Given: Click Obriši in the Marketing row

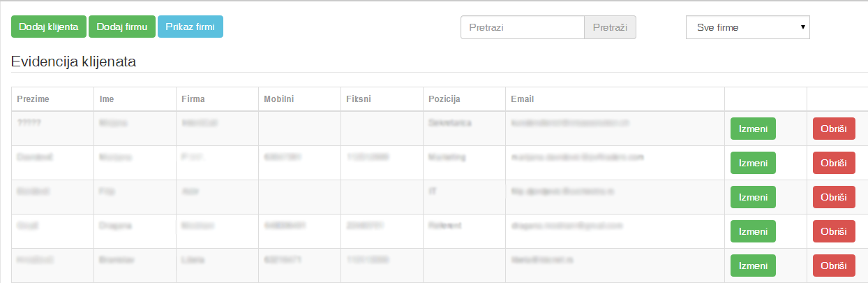Looking at the screenshot, I should click(834, 163).
